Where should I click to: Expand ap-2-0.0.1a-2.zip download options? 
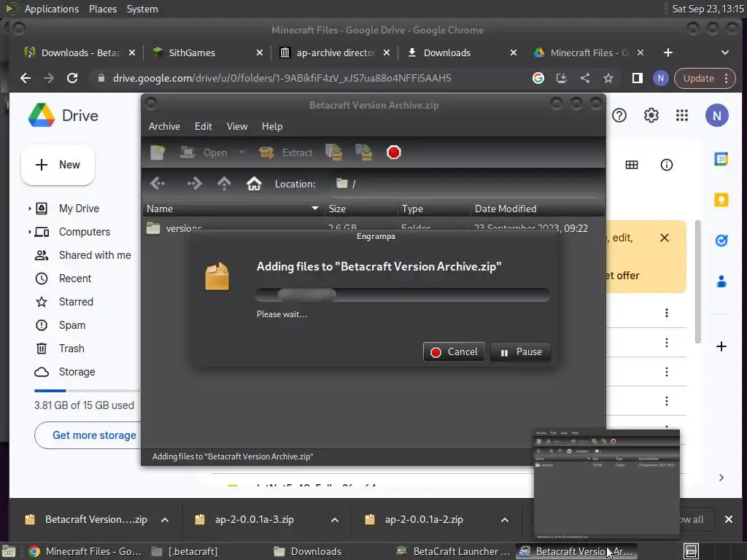pos(505,520)
